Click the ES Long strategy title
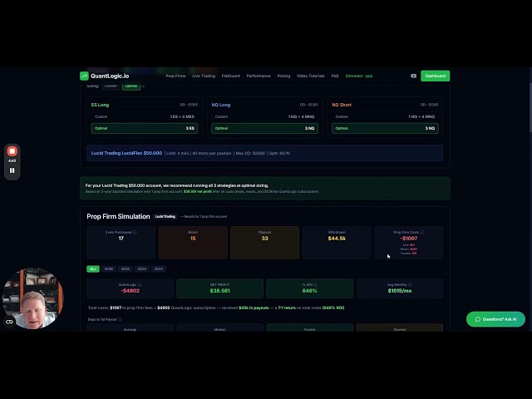This screenshot has width=532, height=399. tap(100, 105)
